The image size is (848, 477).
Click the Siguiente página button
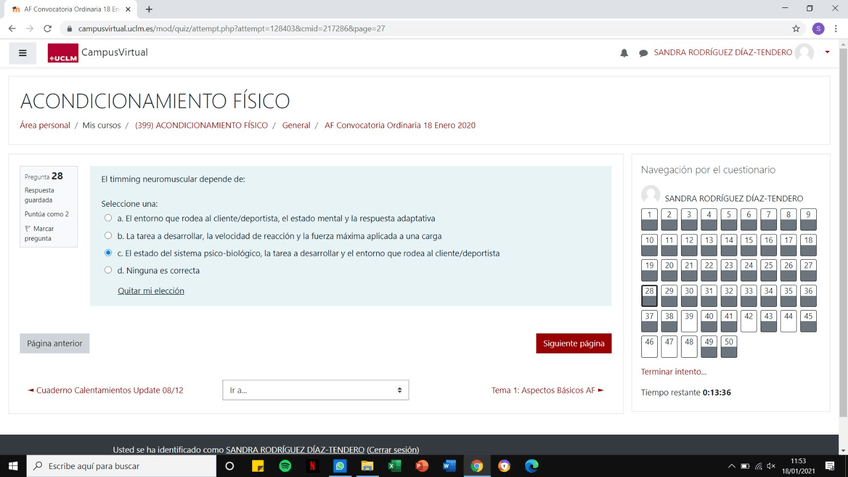pyautogui.click(x=573, y=343)
